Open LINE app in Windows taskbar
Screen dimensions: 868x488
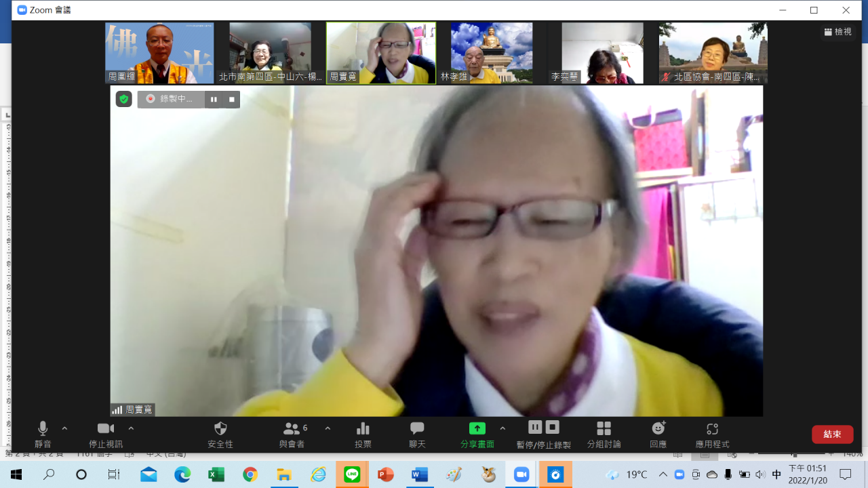[x=352, y=474]
